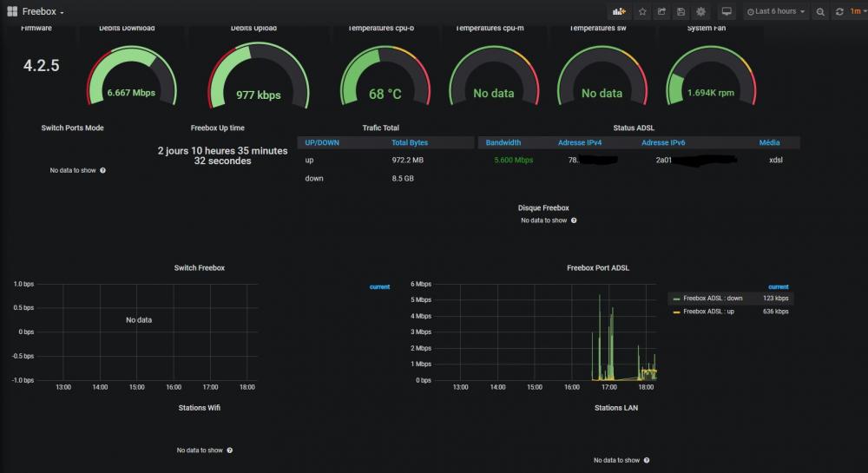Click help icon in Switch Ports Mode
Viewport: 868px width, 473px height.
(103, 170)
